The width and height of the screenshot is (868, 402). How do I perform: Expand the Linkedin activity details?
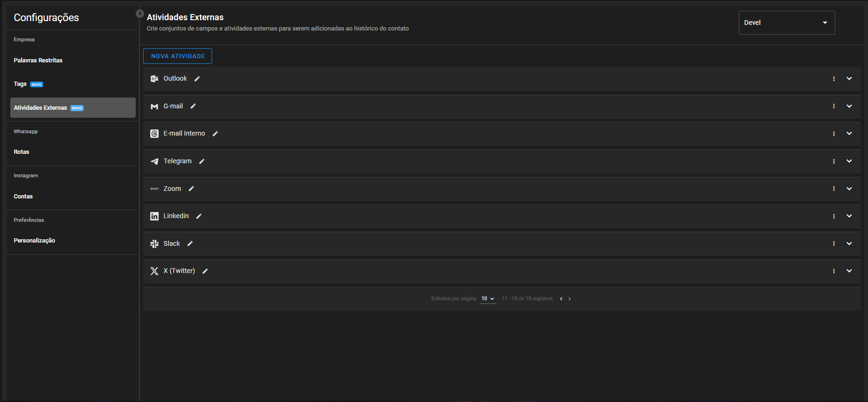click(849, 216)
